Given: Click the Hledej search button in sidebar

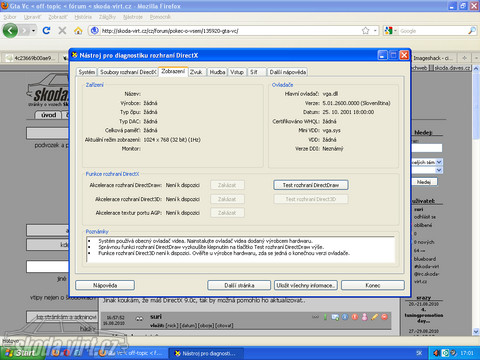Looking at the screenshot, I should click(423, 182).
